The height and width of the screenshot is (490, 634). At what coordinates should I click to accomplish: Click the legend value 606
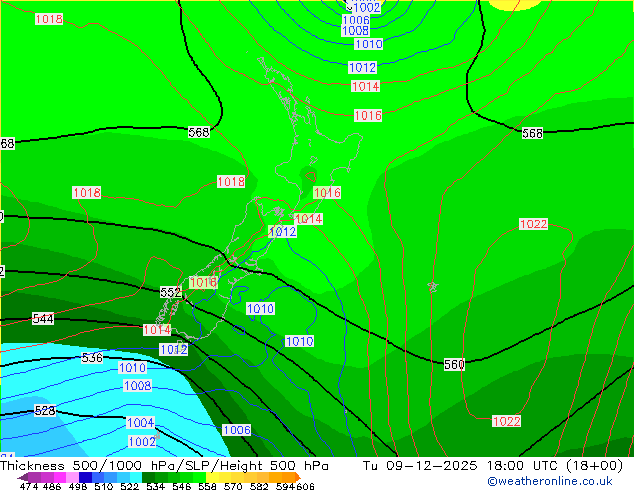pyautogui.click(x=305, y=486)
